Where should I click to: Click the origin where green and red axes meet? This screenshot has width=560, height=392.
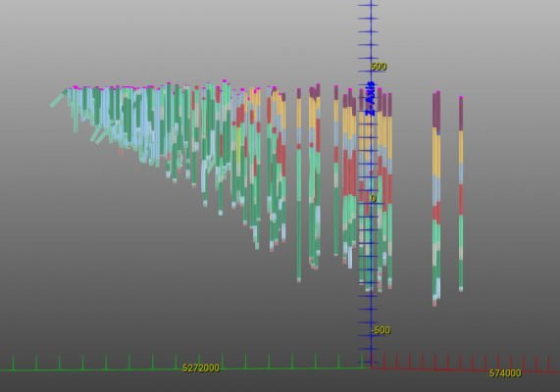371,368
